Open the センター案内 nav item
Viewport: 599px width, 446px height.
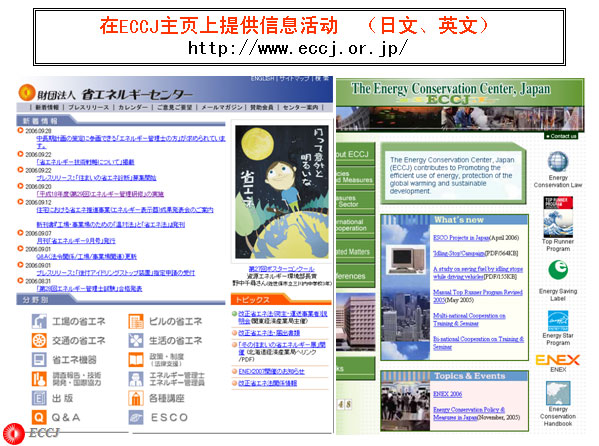[300, 107]
